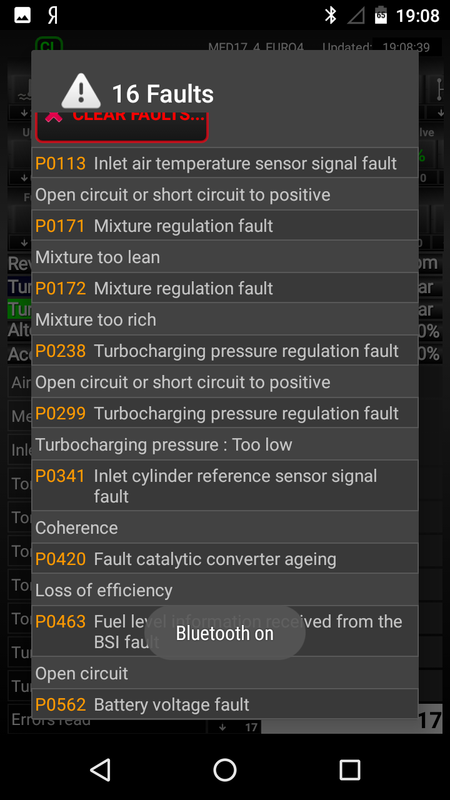Viewport: 450px width, 800px height.
Task: Open P0299 turbocharging pressure fault
Action: (224, 413)
